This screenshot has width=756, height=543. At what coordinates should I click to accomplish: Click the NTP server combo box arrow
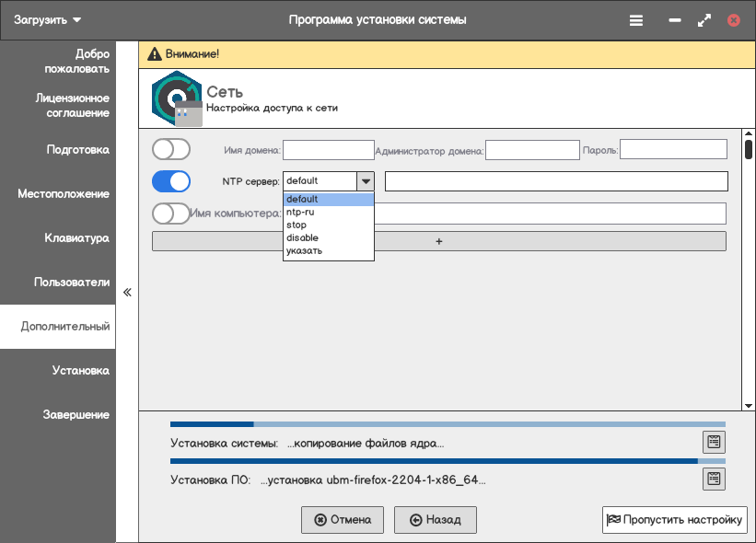pos(366,181)
